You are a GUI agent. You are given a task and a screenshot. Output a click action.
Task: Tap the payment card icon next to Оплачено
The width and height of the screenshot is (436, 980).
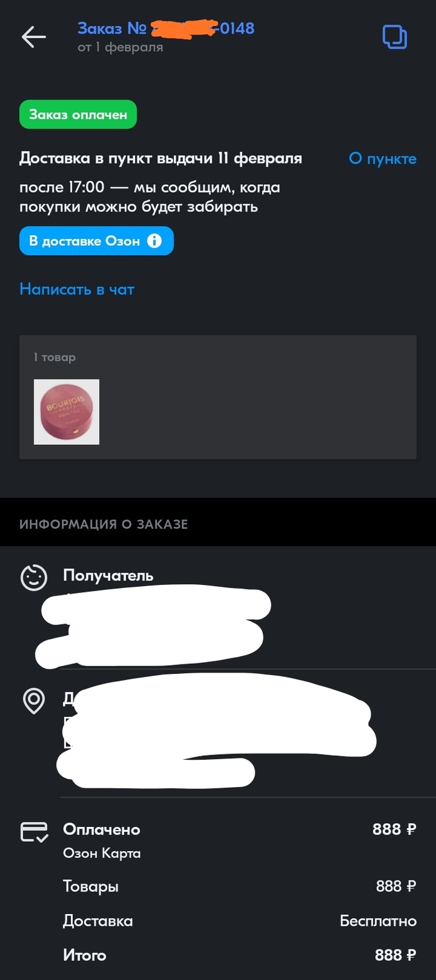[x=34, y=832]
